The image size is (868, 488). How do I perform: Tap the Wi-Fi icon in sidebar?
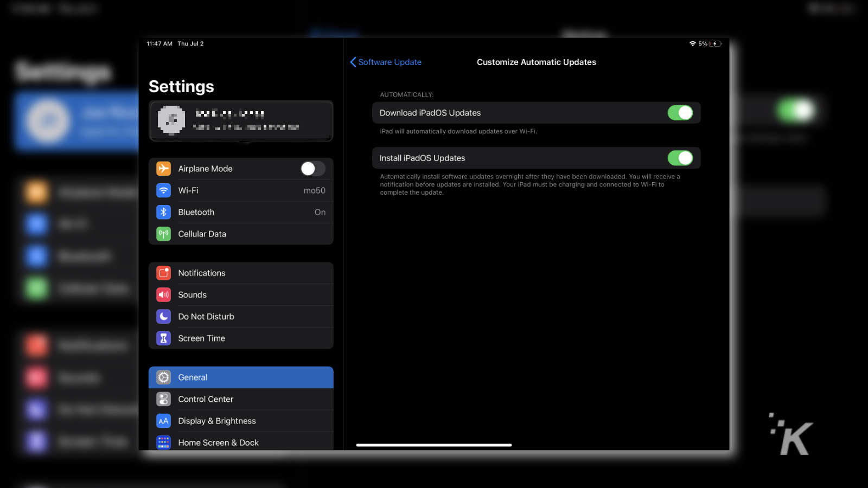[x=163, y=190]
